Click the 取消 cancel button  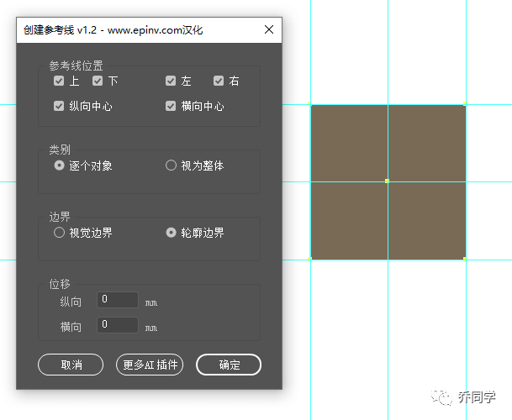[x=71, y=365]
